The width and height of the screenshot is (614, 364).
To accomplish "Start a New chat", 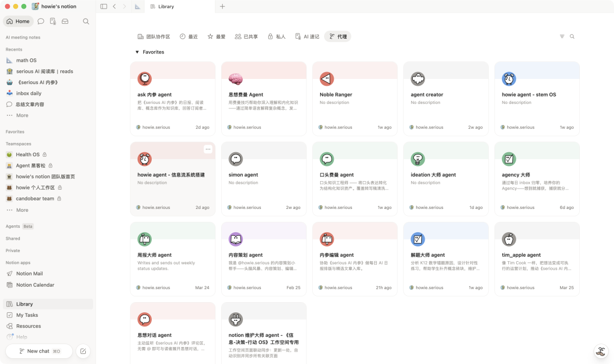I will (39, 351).
